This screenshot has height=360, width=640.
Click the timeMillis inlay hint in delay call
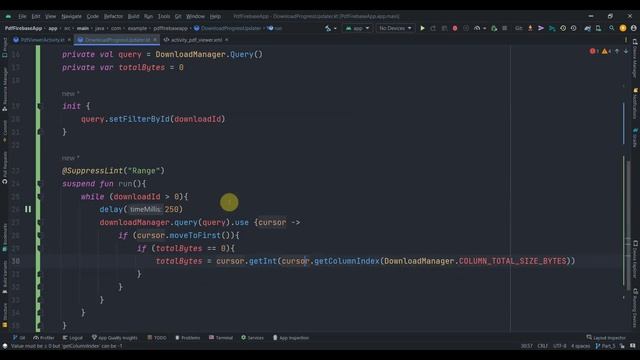(x=145, y=209)
